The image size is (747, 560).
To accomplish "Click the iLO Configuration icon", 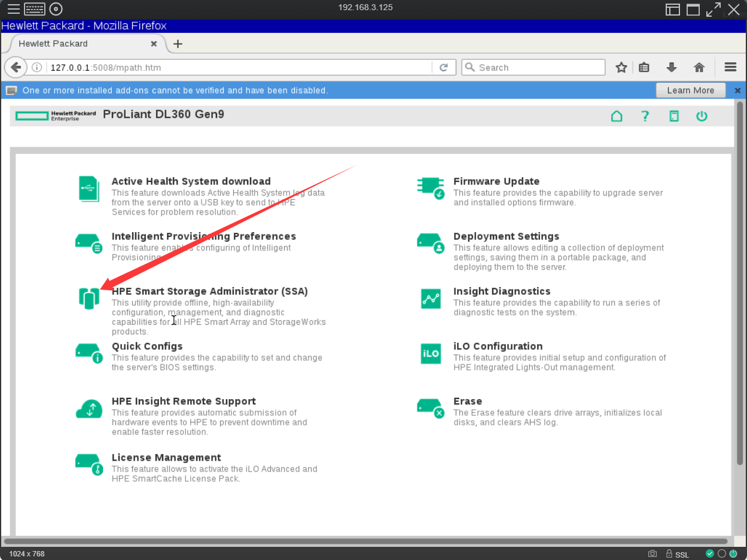I will tap(431, 354).
